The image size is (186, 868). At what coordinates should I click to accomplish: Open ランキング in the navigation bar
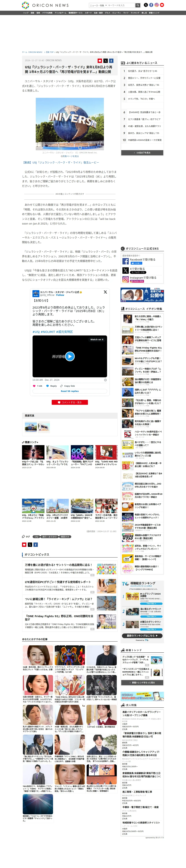[x=135, y=13]
